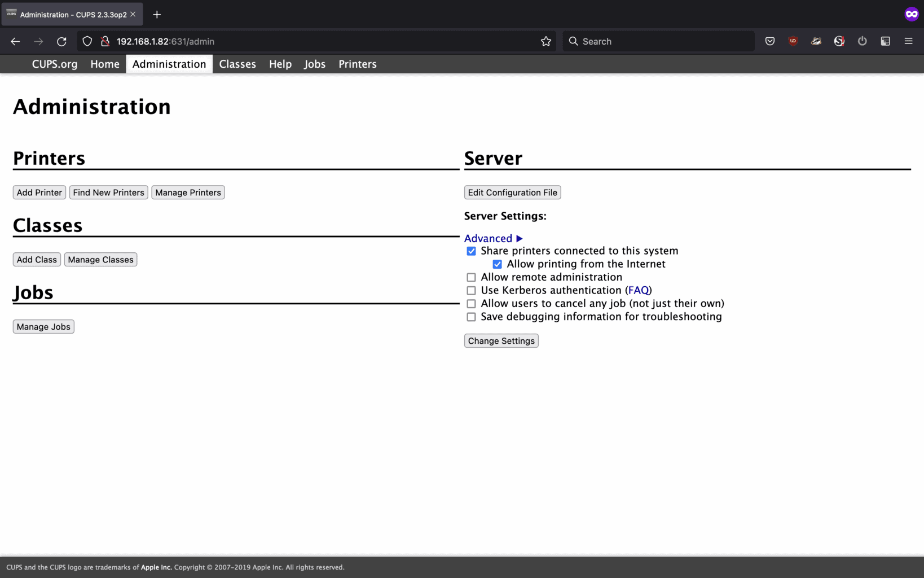Image resolution: width=924 pixels, height=578 pixels.
Task: Open the Pocket save icon
Action: click(770, 41)
